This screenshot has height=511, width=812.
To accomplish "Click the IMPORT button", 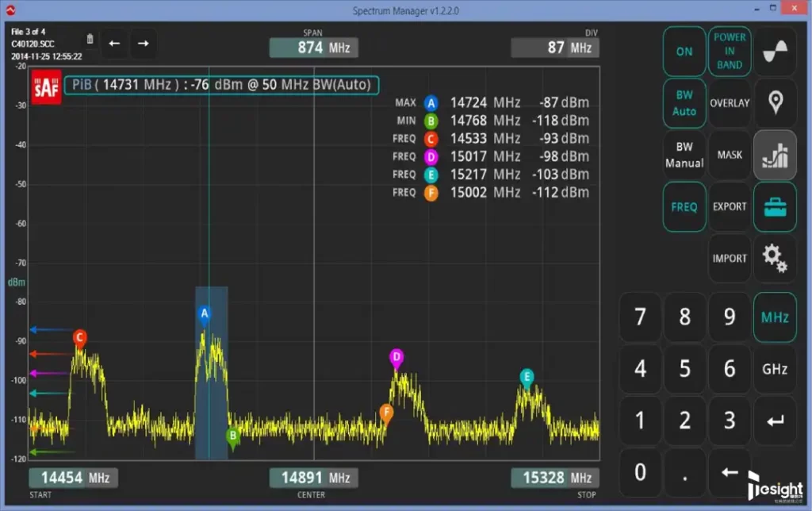I will (730, 258).
